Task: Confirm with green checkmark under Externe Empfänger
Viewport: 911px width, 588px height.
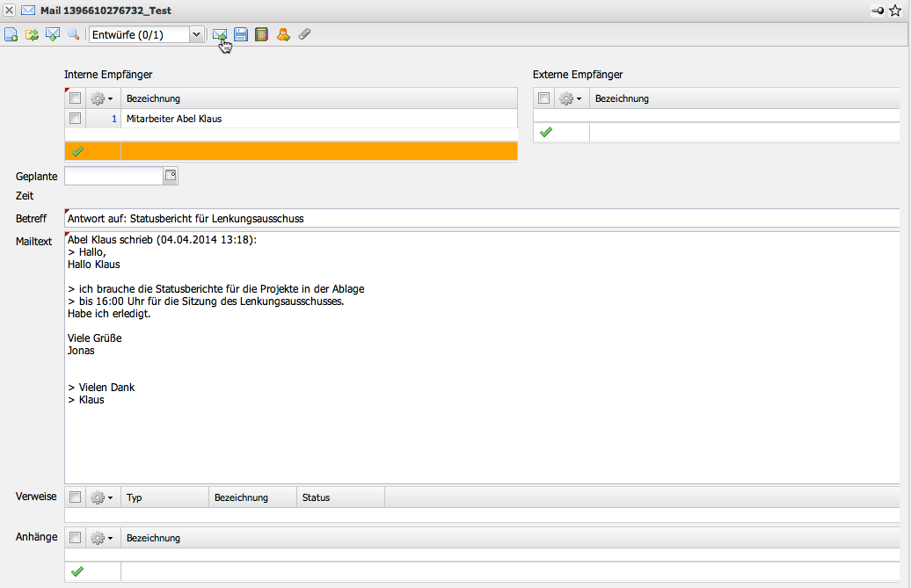Action: [546, 132]
